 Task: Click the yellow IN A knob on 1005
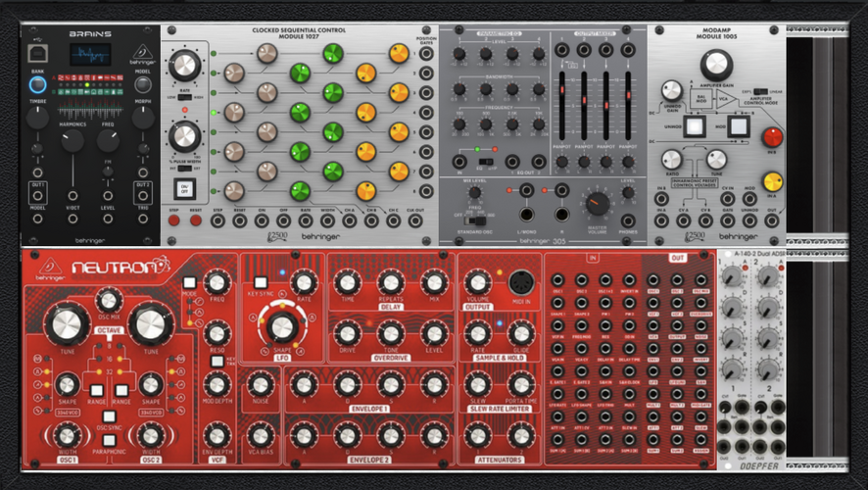coord(772,181)
